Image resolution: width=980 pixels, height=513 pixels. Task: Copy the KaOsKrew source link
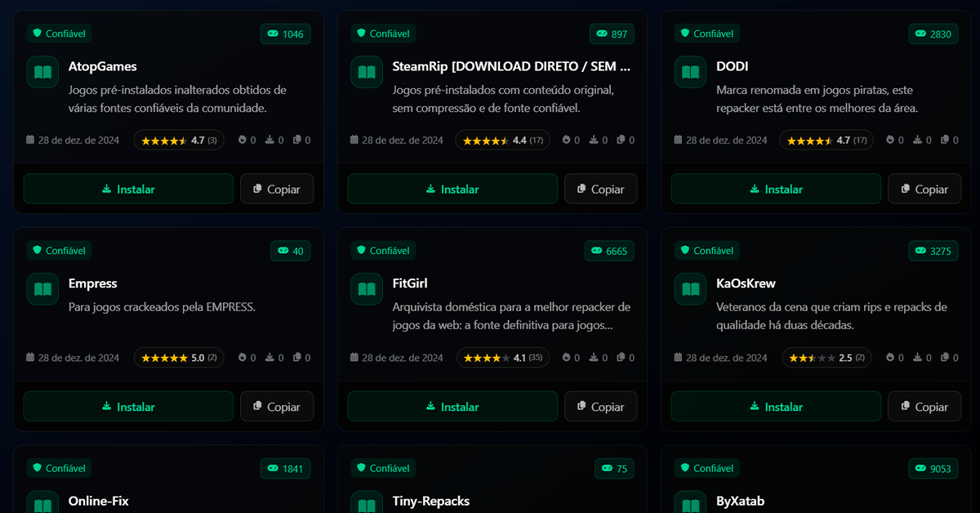[x=924, y=406]
